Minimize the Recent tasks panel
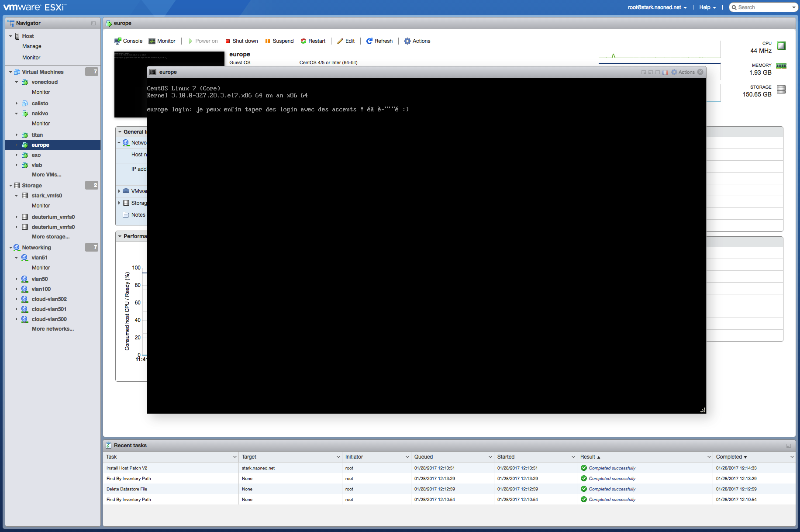The width and height of the screenshot is (800, 532). pos(789,446)
